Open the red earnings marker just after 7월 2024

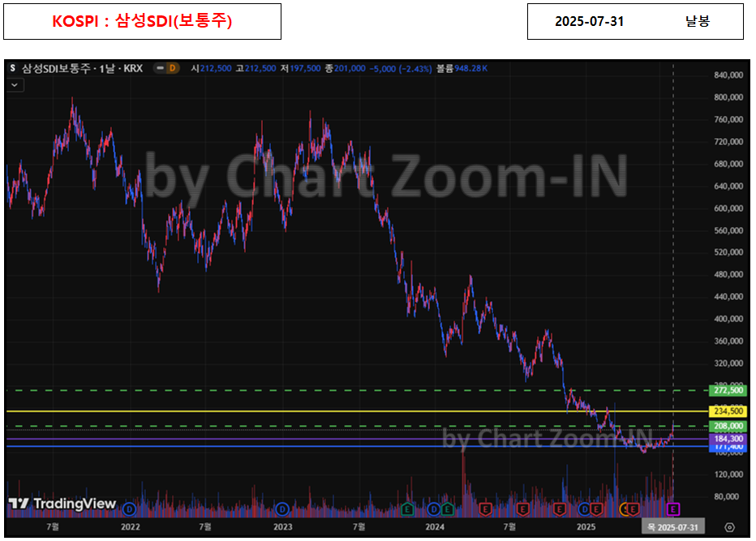(x=522, y=509)
